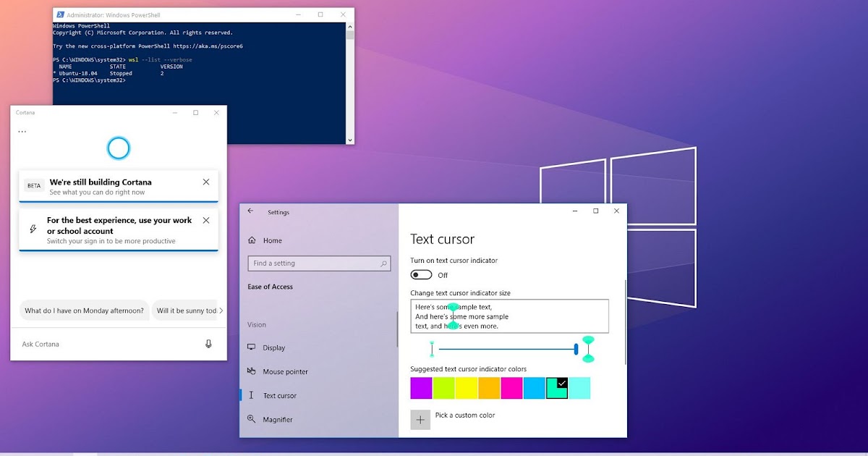Enable the text cursor indicator toggle
Viewport: 868px width, 456px height.
pyautogui.click(x=421, y=274)
